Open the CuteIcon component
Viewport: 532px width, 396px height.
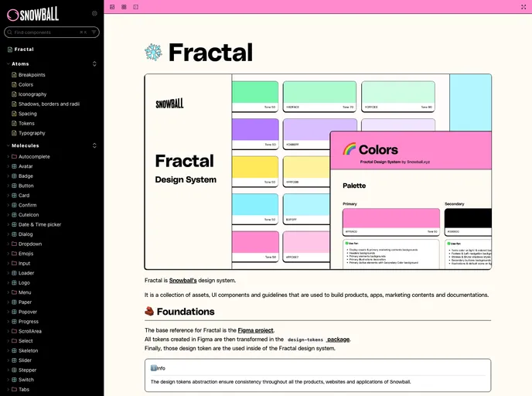[29, 215]
